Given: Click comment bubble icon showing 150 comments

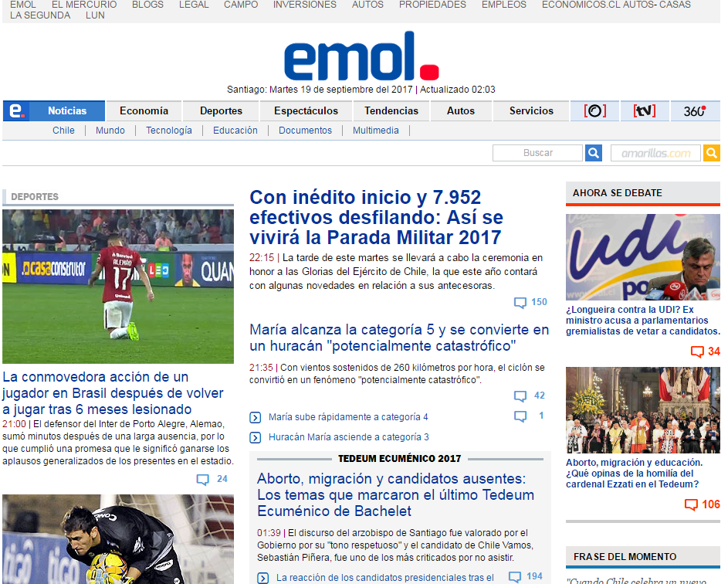Looking at the screenshot, I should [520, 303].
